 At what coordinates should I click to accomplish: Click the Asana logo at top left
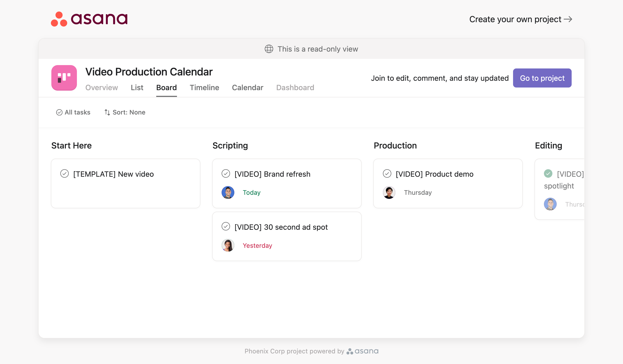(89, 19)
